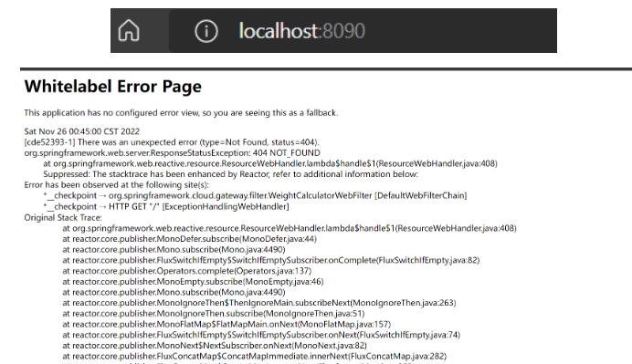Click the 'no configured error view' sentence
This screenshot has height=364, width=632.
pos(181,113)
